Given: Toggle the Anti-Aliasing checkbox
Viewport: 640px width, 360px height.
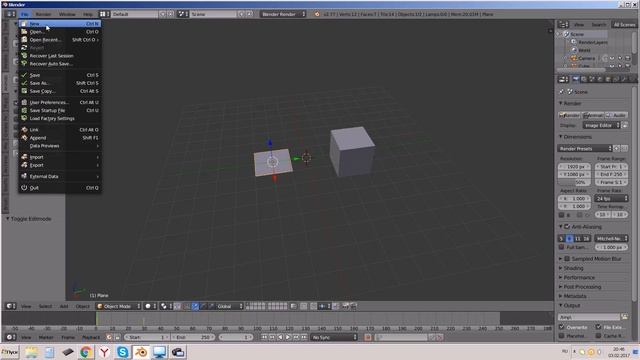Looking at the screenshot, I should click(567, 227).
